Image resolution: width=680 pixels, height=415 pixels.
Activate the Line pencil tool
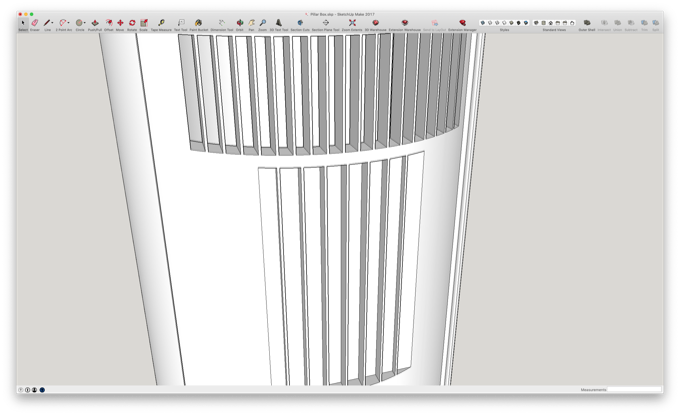tap(47, 23)
